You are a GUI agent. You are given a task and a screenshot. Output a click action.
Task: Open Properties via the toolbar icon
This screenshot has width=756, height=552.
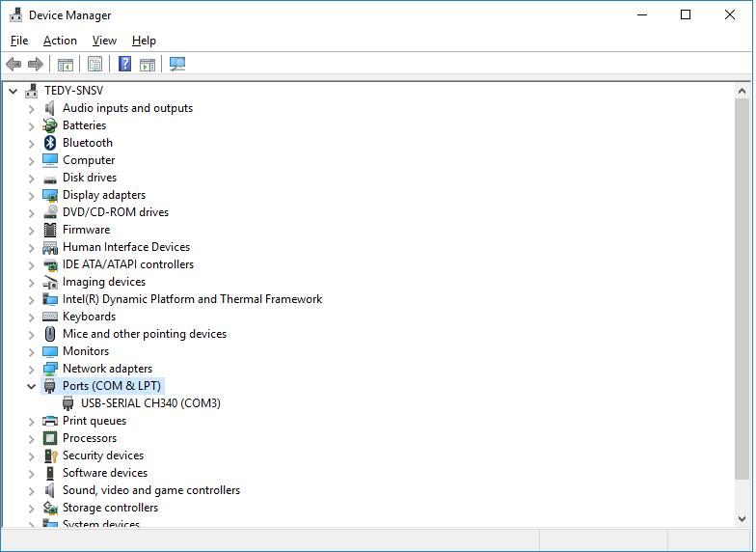pyautogui.click(x=94, y=65)
